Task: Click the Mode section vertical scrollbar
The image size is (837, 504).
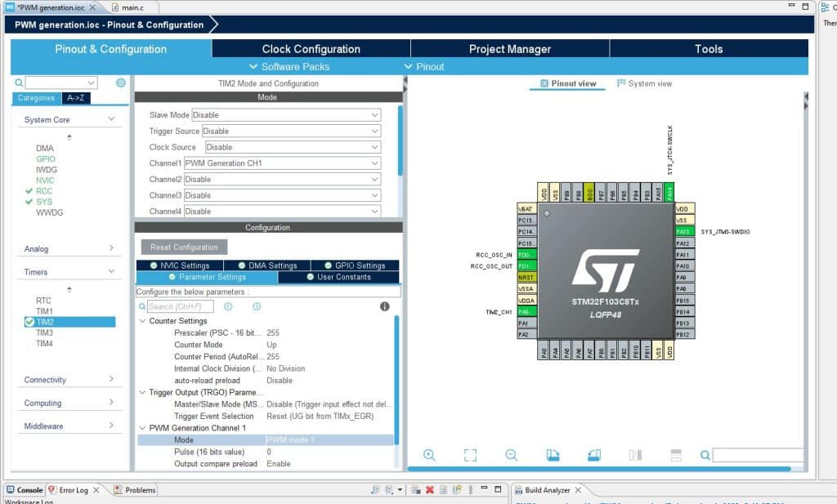Action: pyautogui.click(x=400, y=140)
